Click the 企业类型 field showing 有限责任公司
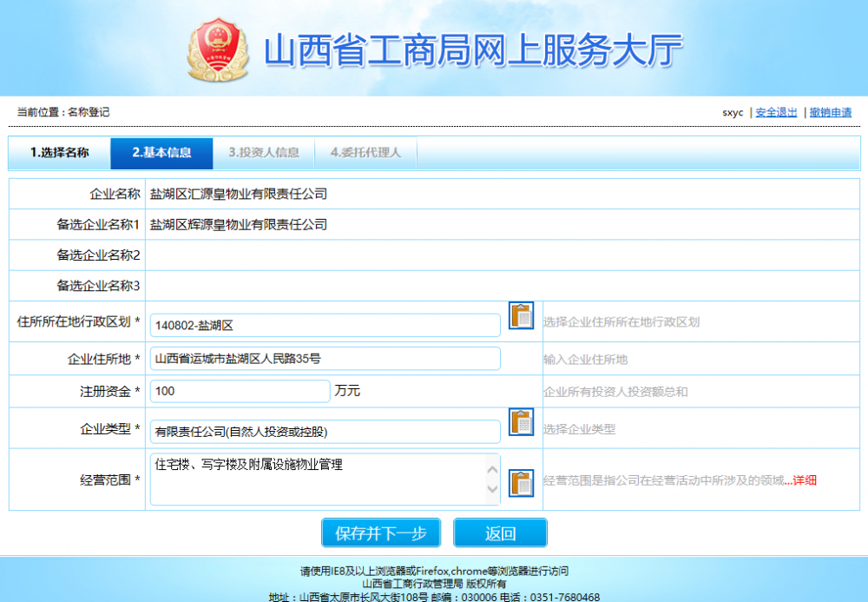 pos(325,432)
